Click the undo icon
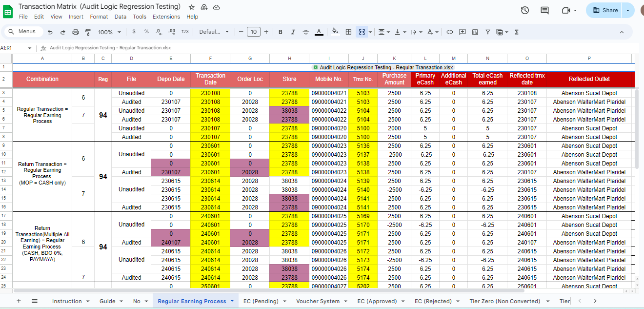Screen dimensions: 644x309 click(50, 32)
